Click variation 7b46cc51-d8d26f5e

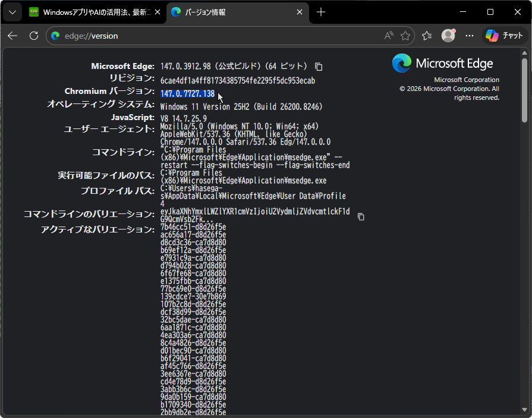tap(193, 227)
